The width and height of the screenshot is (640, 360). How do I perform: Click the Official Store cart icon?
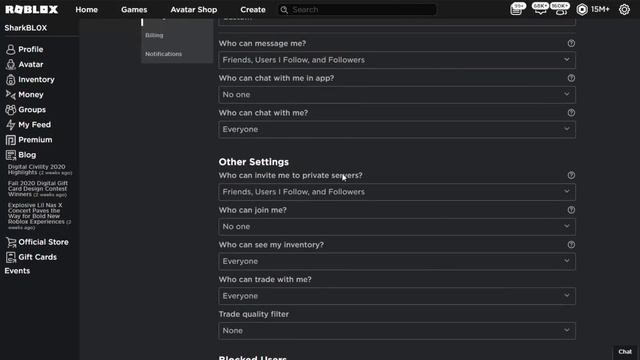[x=11, y=242]
